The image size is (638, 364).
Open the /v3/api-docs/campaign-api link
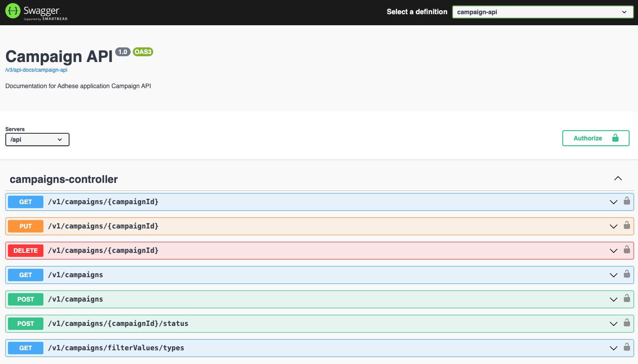click(36, 70)
